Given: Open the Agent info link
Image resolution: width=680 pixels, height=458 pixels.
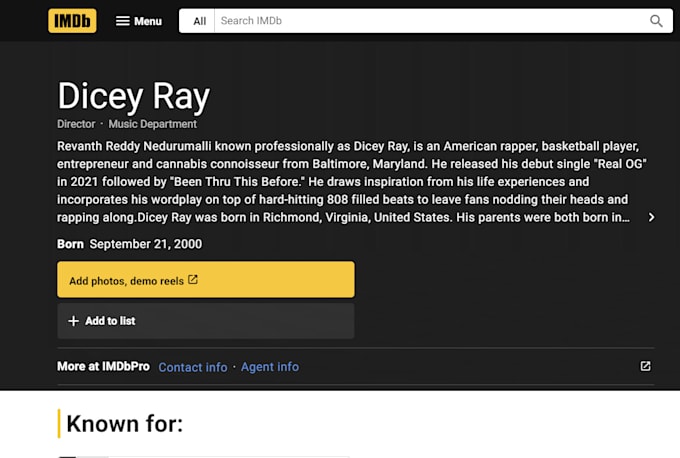Looking at the screenshot, I should point(270,367).
